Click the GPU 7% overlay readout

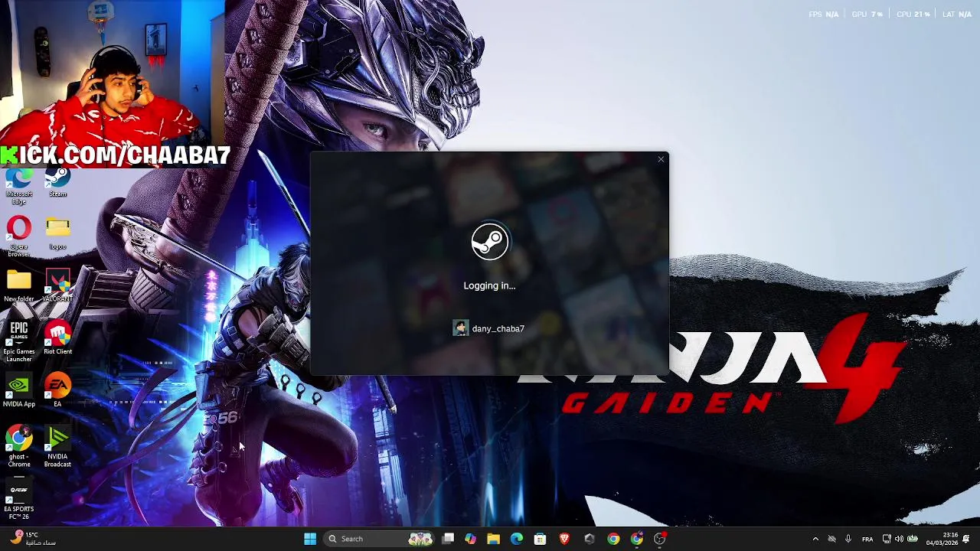tap(867, 15)
